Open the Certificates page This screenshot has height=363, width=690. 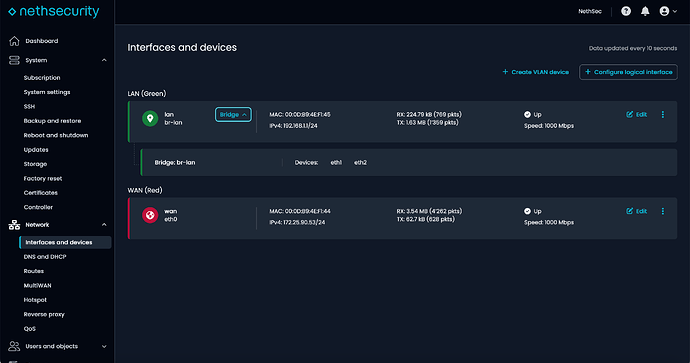40,193
